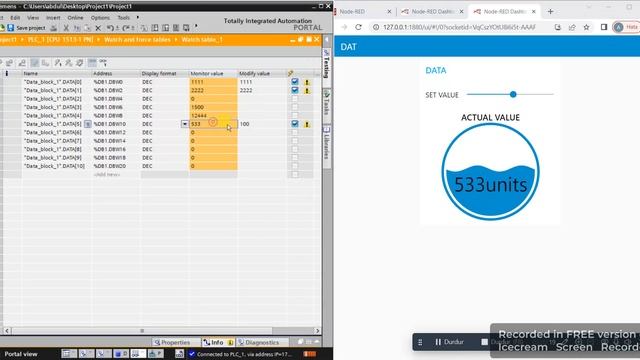
Task: Click the Undo arrow in TIA toolbar
Action: (110, 28)
